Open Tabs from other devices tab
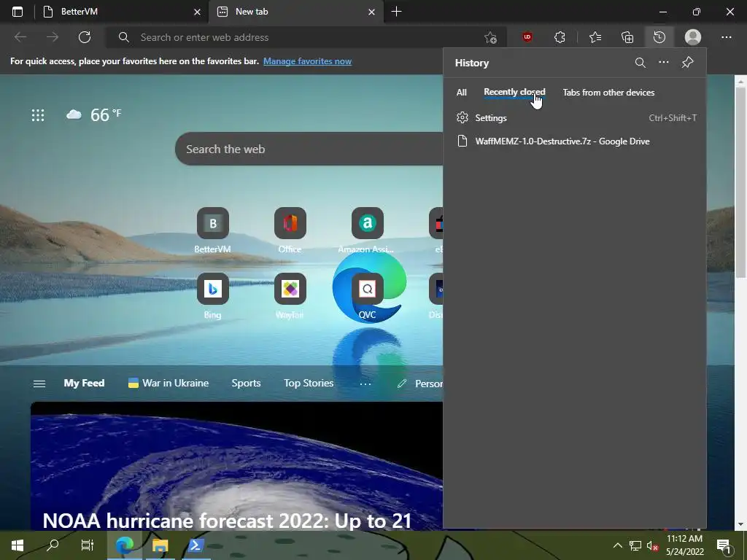 (608, 93)
